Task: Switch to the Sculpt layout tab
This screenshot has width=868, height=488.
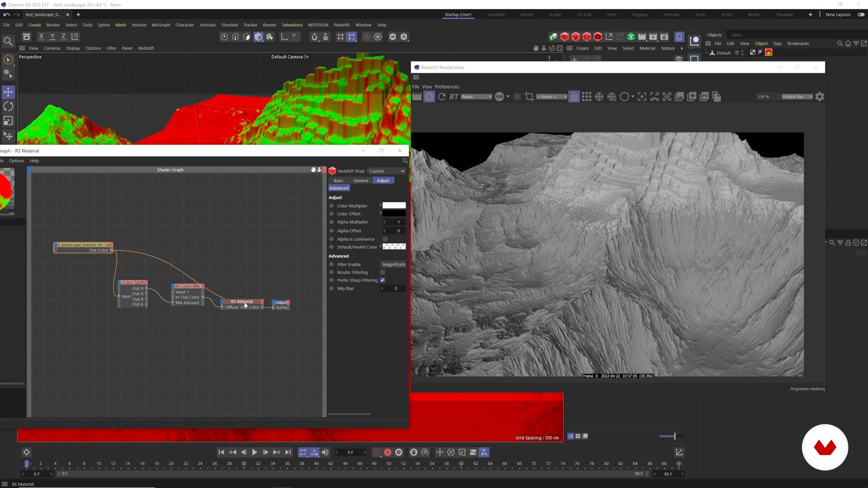Action: coord(555,14)
